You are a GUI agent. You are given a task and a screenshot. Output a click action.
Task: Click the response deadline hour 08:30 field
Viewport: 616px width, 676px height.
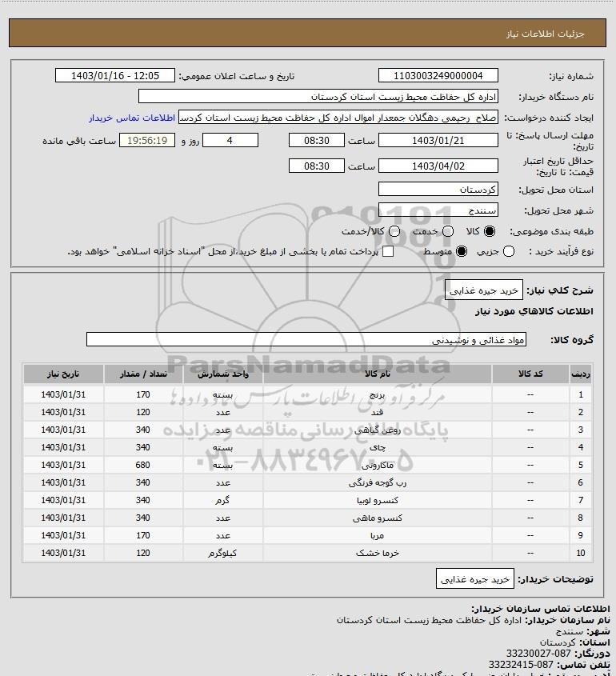coord(317,141)
